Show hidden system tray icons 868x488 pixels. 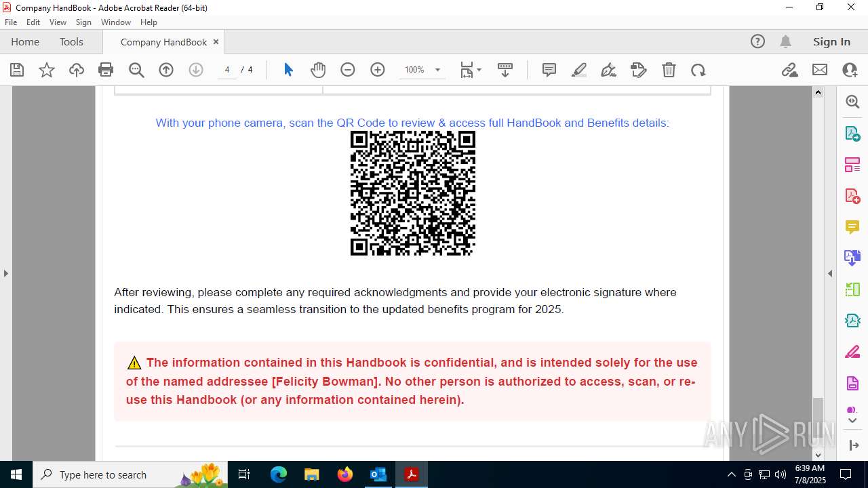pos(731,474)
